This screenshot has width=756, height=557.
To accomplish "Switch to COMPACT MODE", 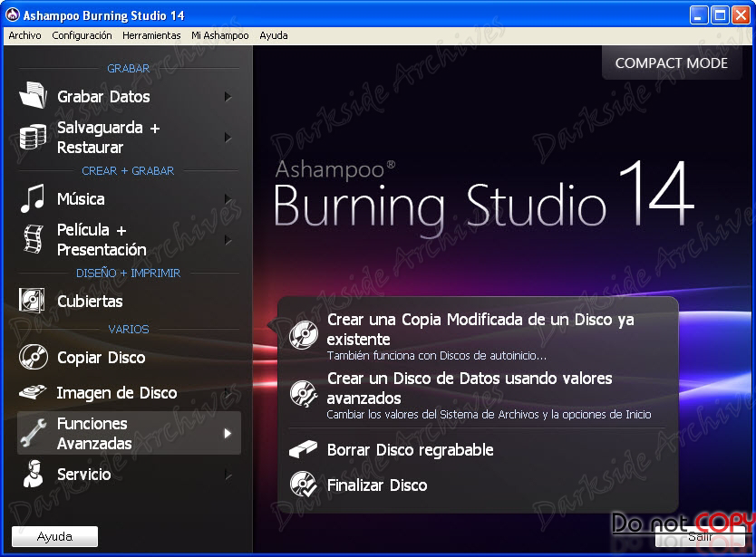I will pos(672,62).
